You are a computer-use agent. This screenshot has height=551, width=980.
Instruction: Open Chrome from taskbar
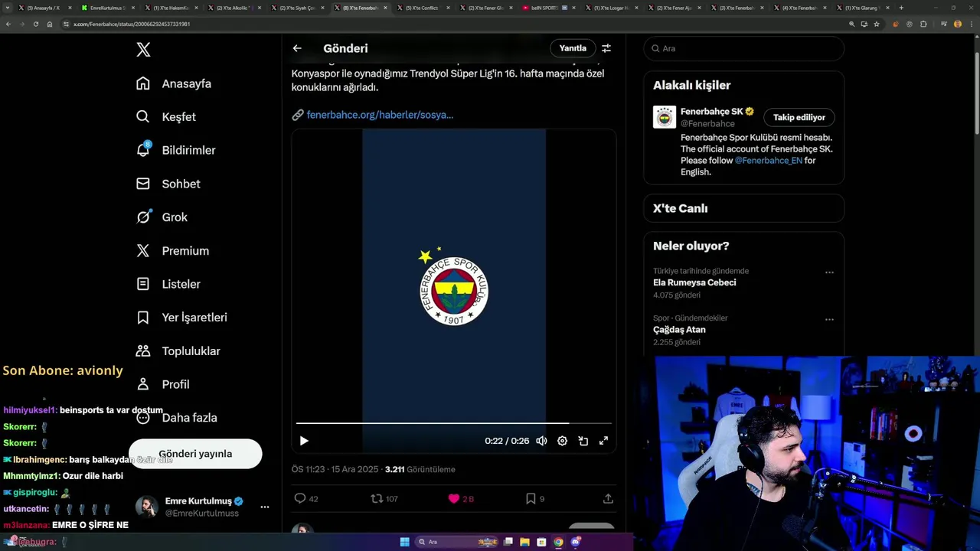(x=558, y=542)
